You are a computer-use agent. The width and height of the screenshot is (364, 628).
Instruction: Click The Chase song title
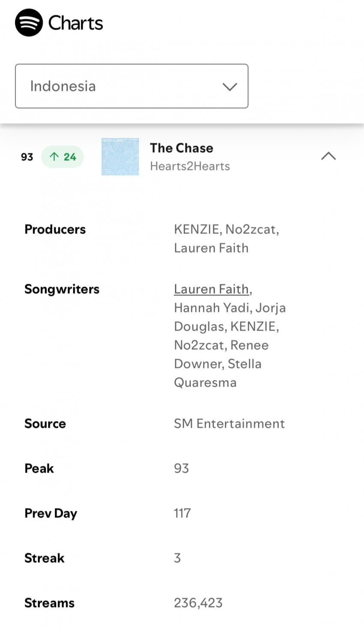[x=182, y=148]
